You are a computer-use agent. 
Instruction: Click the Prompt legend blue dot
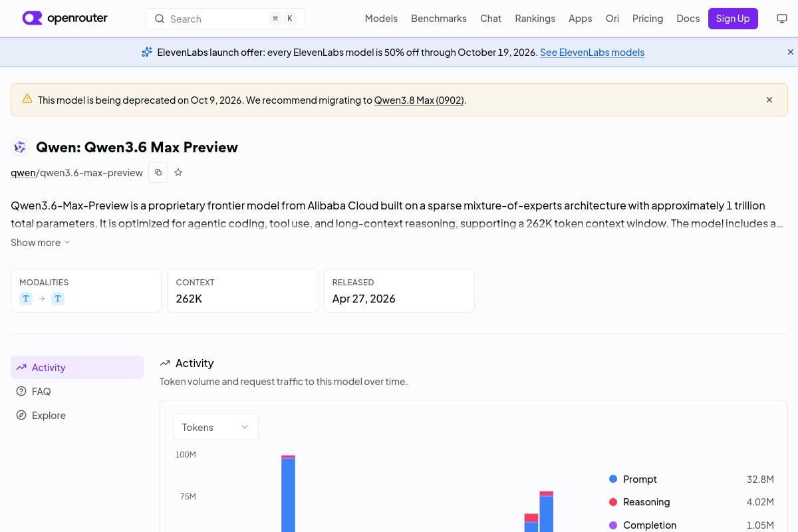tap(613, 479)
